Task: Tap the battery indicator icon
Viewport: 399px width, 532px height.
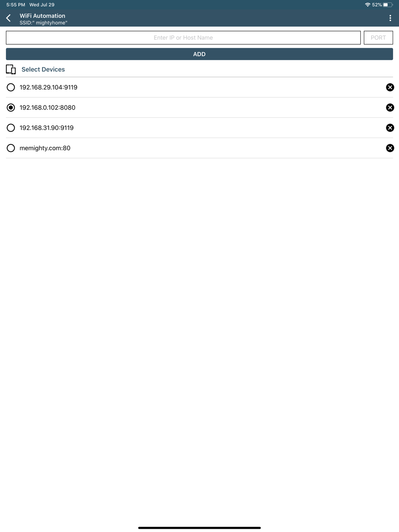Action: [388, 5]
